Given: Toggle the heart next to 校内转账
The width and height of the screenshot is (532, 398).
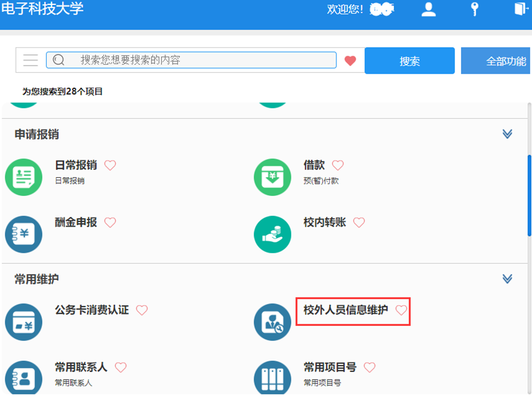Looking at the screenshot, I should [x=359, y=223].
